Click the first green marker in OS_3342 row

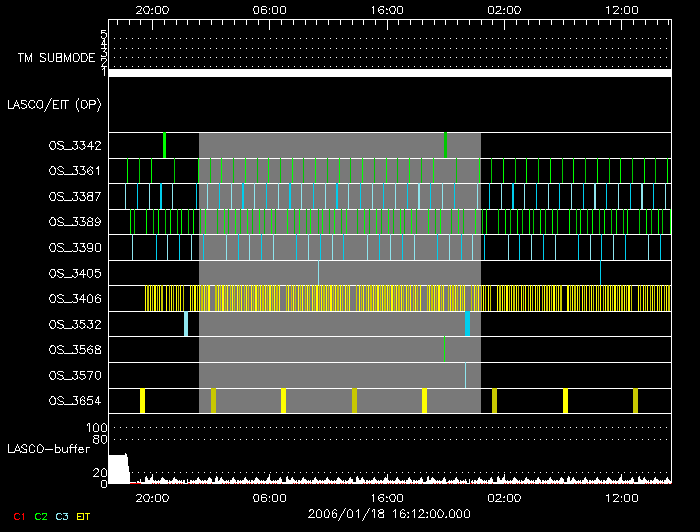(164, 145)
